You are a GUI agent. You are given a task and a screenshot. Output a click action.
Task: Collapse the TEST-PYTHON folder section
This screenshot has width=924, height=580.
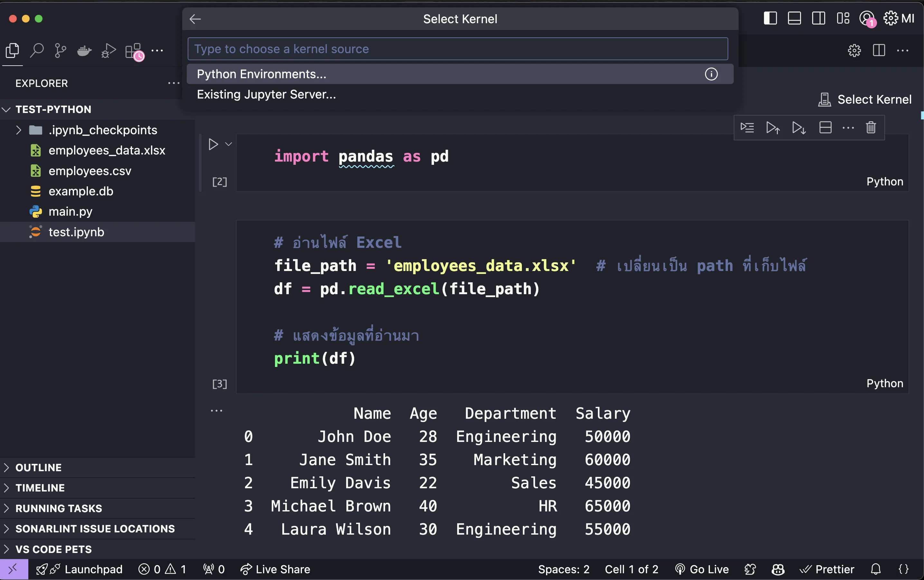[x=98, y=109]
